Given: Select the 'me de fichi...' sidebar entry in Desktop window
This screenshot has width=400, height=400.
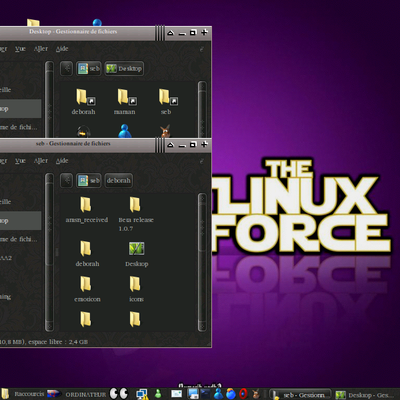Looking at the screenshot, I should (19, 127).
